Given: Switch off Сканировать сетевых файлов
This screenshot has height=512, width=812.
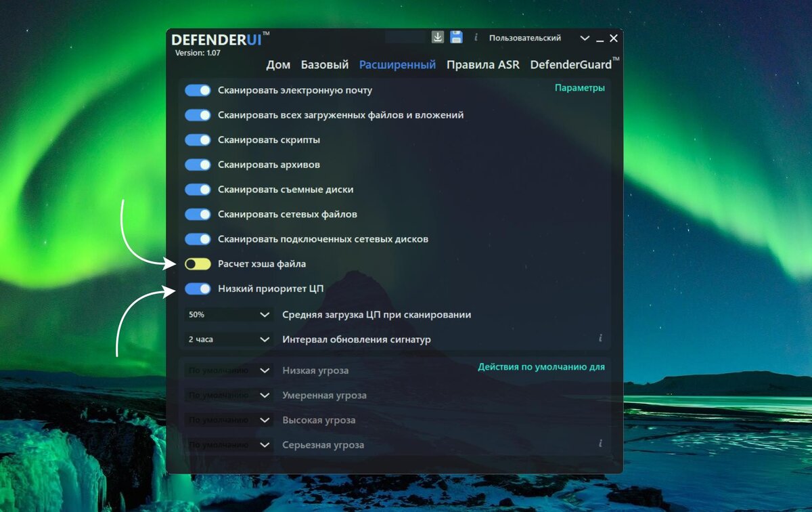Looking at the screenshot, I should pyautogui.click(x=198, y=214).
